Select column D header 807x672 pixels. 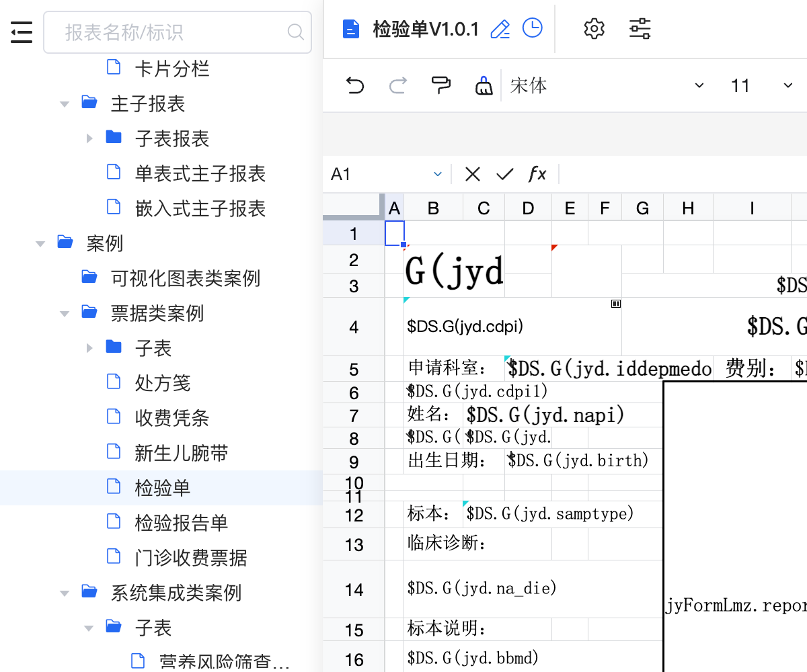click(528, 208)
